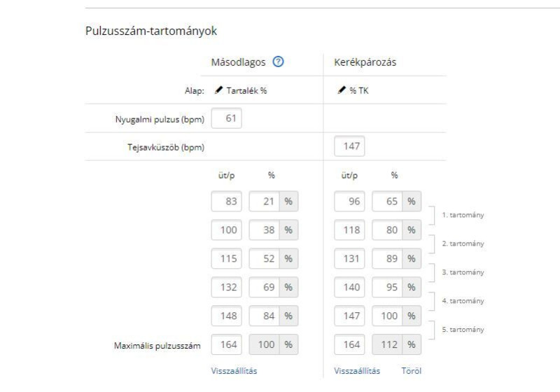This screenshot has width=560, height=392.
Task: Click the Kerékpározás bpm field showing 131
Action: click(x=349, y=259)
